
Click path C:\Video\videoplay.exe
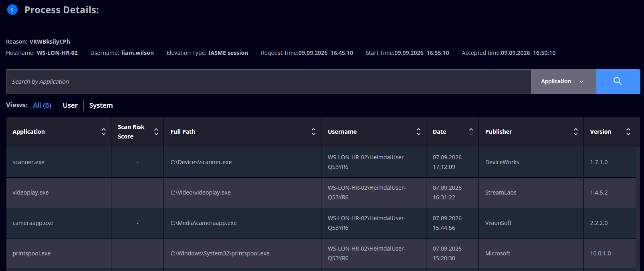point(200,193)
